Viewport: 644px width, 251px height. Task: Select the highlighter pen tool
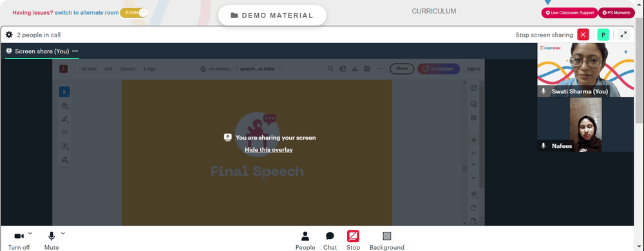point(64,119)
